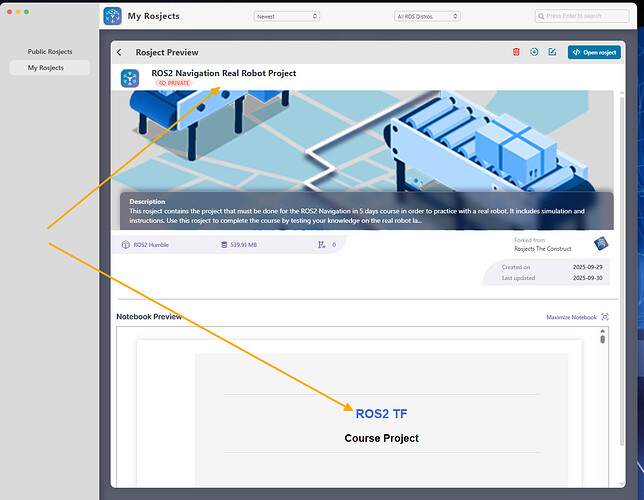The image size is (644, 500).
Task: Focus the search rosjects input field
Action: [x=582, y=16]
